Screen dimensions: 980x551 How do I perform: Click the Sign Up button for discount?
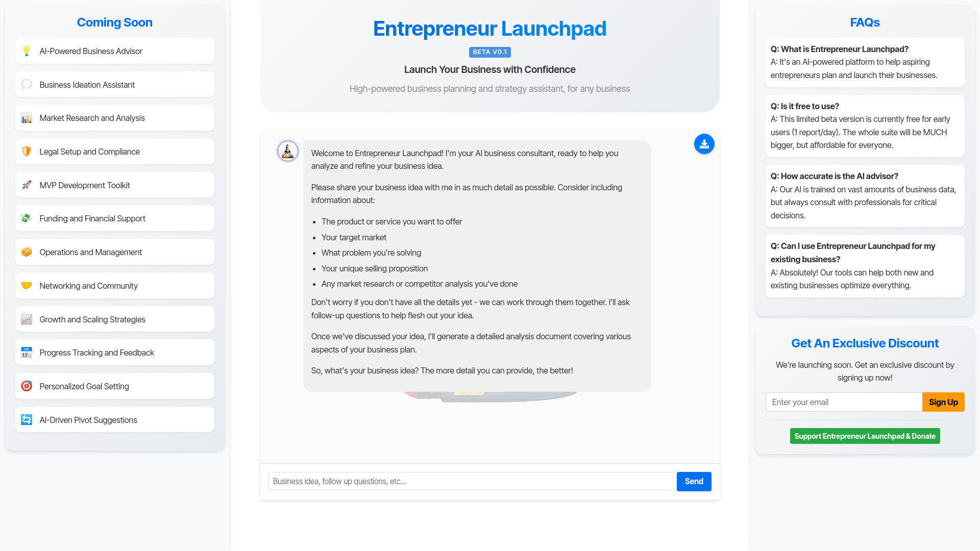944,402
